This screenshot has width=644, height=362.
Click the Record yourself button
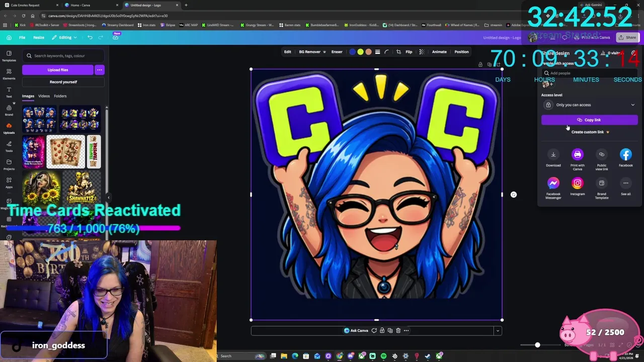[x=63, y=82]
